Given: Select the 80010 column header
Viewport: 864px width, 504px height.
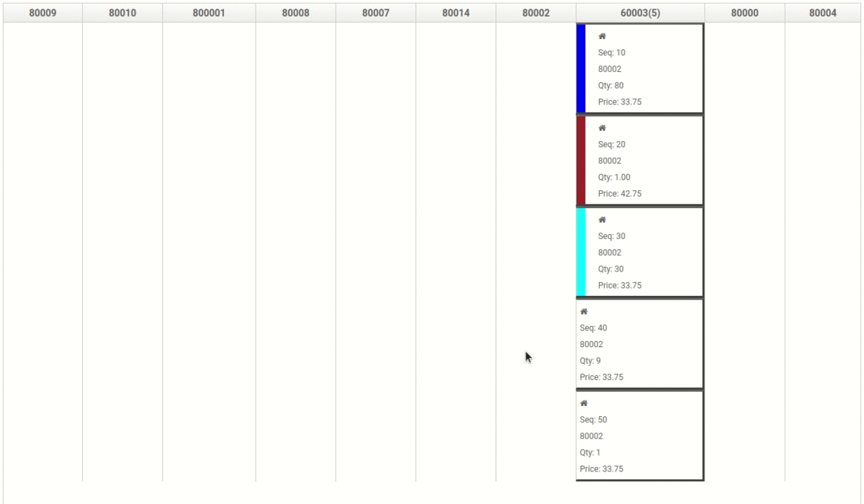Looking at the screenshot, I should point(122,13).
